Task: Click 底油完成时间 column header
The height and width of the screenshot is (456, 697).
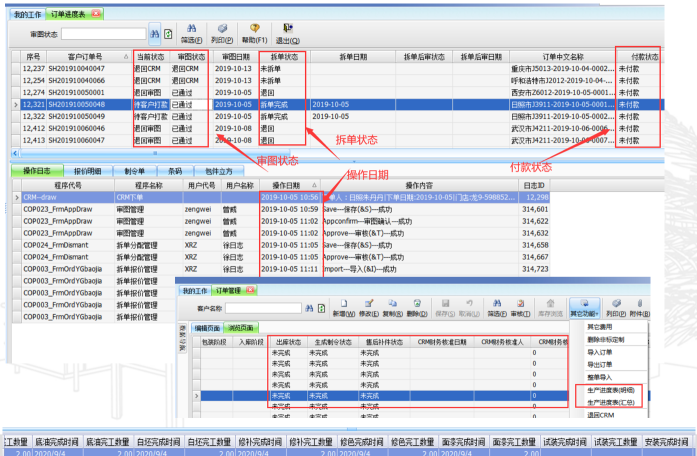Action: tap(56, 442)
